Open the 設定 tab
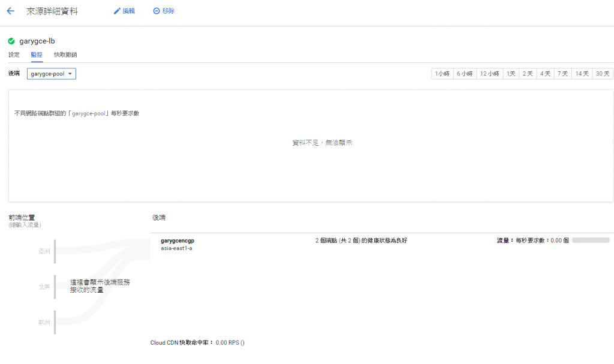 point(14,55)
